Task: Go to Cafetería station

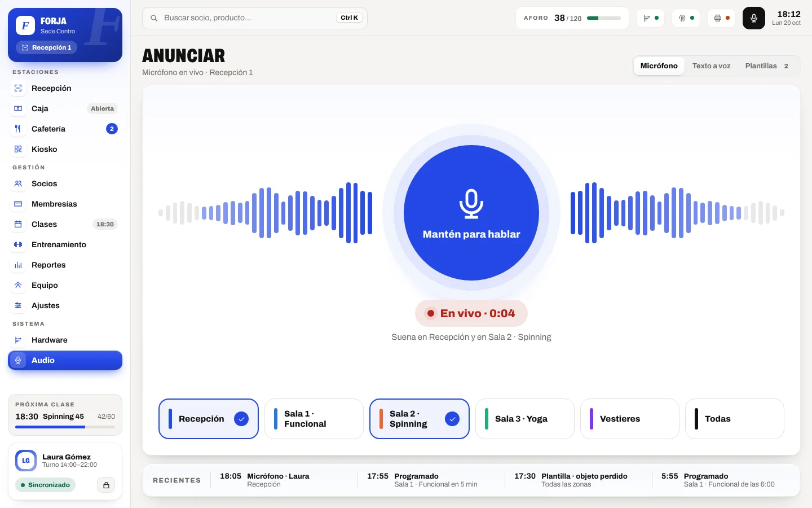Action: [x=65, y=129]
